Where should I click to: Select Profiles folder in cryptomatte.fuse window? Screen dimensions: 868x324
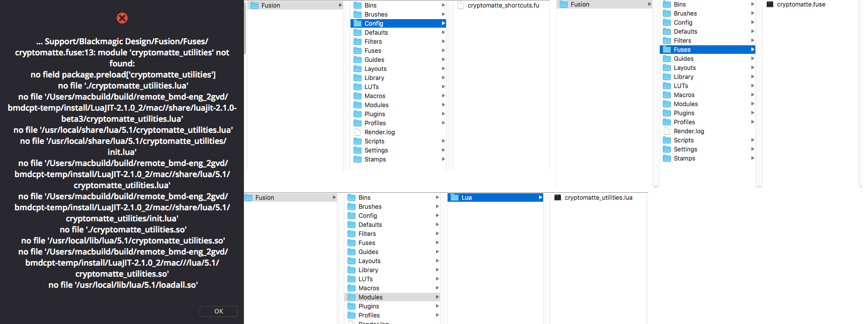pyautogui.click(x=708, y=122)
